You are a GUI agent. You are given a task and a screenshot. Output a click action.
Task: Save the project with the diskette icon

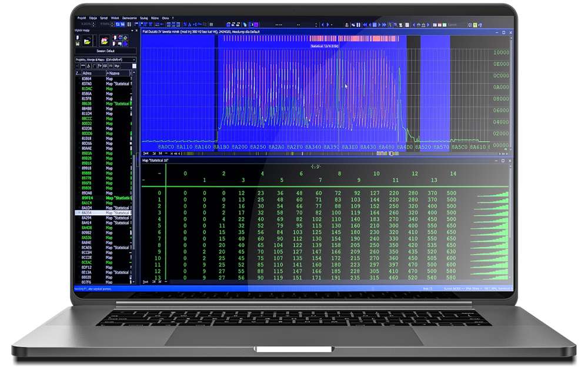[78, 43]
